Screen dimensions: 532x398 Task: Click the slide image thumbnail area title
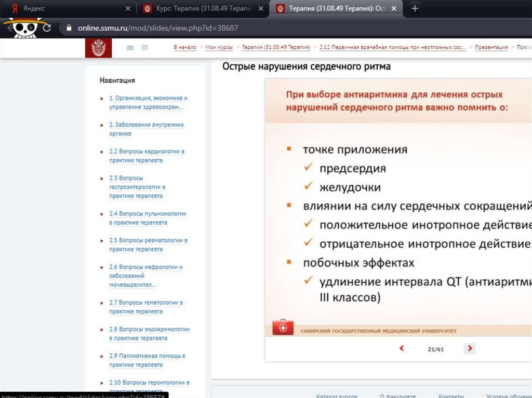pos(396,101)
